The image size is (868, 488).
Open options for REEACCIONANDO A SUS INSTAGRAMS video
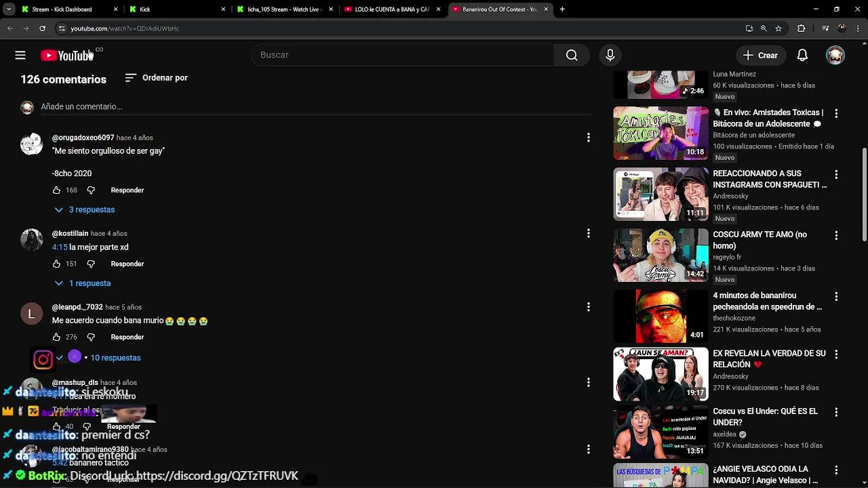coord(836,174)
